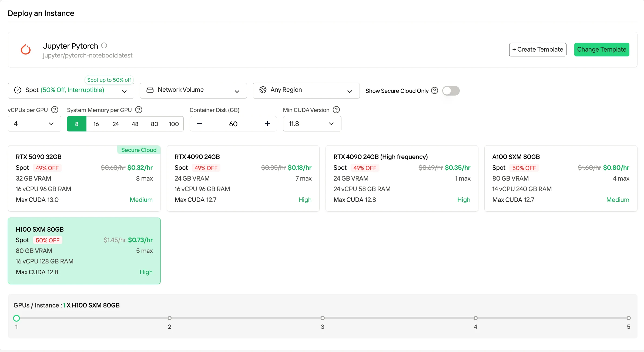Click the $0.73/hr price on H100 SXM

click(140, 240)
